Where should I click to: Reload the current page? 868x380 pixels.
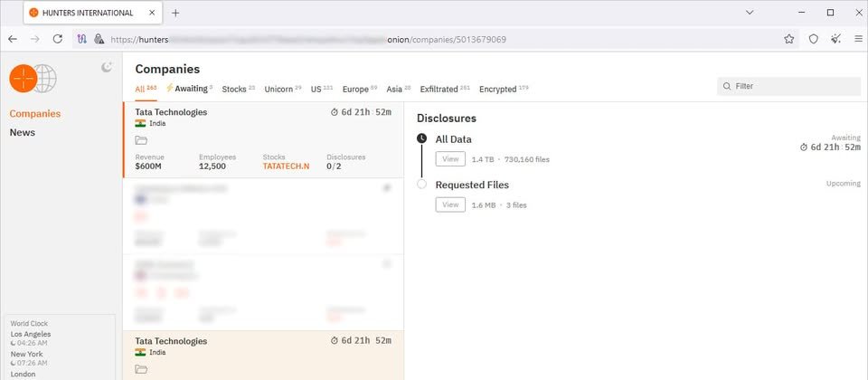click(58, 39)
